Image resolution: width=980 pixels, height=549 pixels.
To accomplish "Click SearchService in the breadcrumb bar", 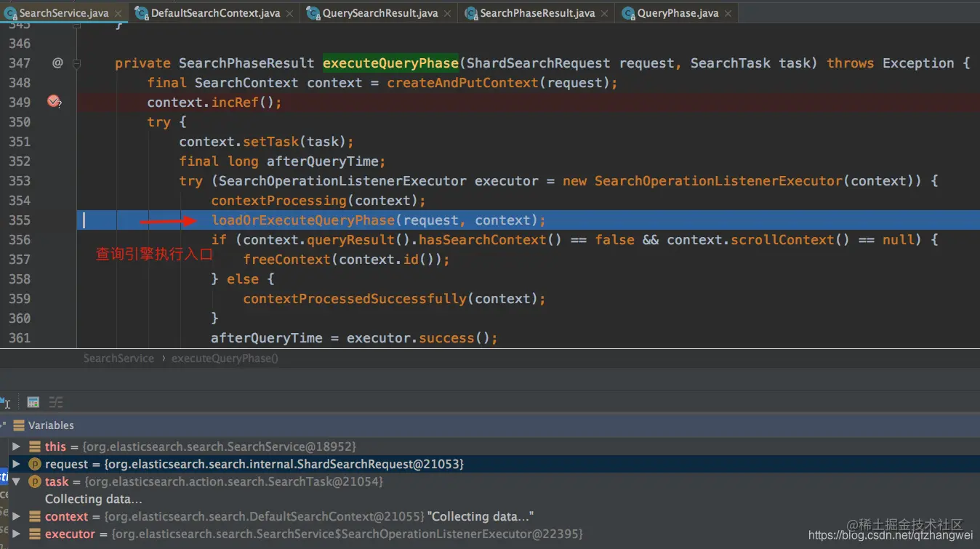I will pyautogui.click(x=119, y=358).
